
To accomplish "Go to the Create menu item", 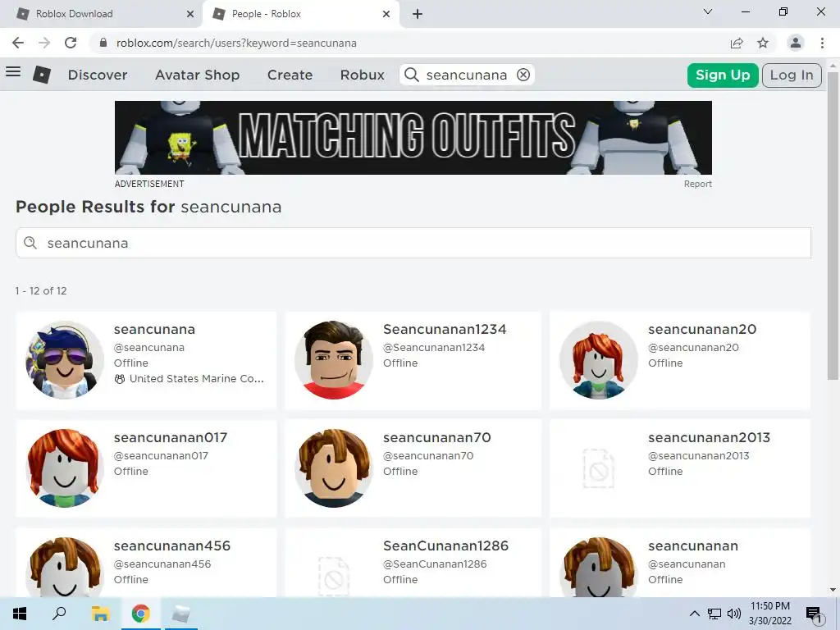I will [290, 75].
